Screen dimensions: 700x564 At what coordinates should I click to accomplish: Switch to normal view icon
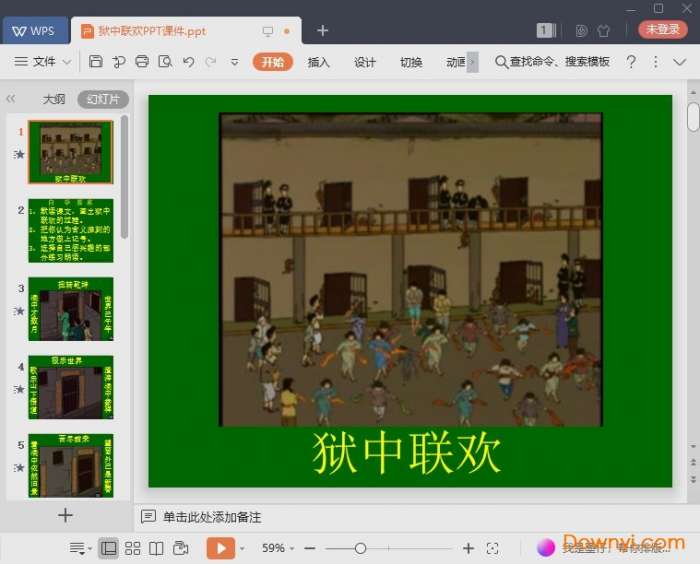[108, 548]
